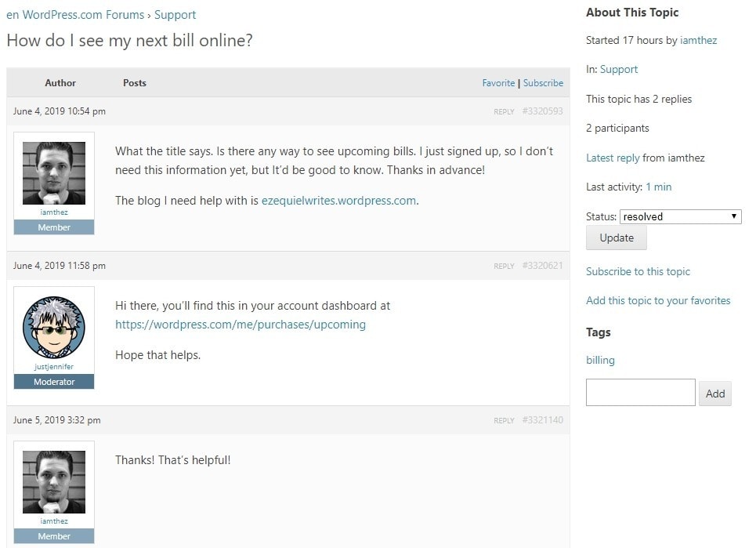Click justjennifer's cartoon avatar image
The image size is (756, 548).
[x=54, y=328]
